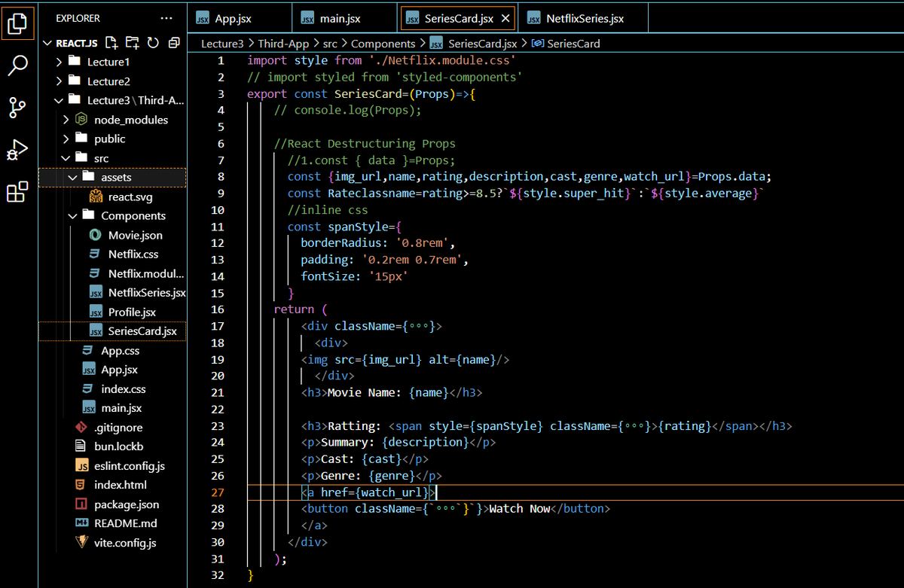The width and height of the screenshot is (904, 588).
Task: Open App.css file
Action: point(120,351)
